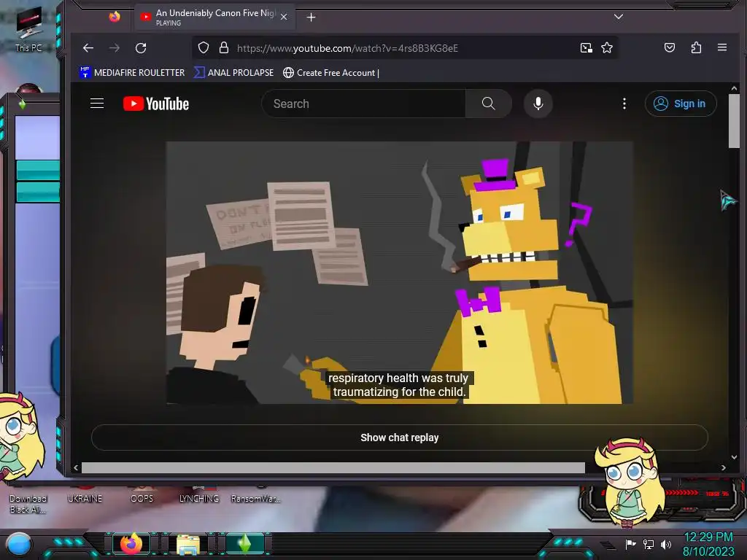Open the Action Center flag tray icon
Viewport: 747px width, 560px height.
(630, 544)
